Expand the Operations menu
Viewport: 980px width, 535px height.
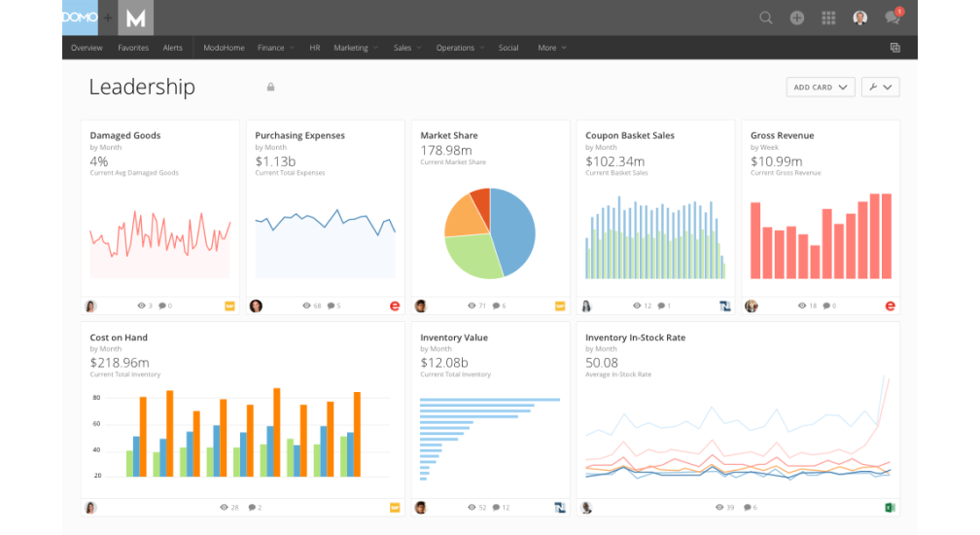460,48
